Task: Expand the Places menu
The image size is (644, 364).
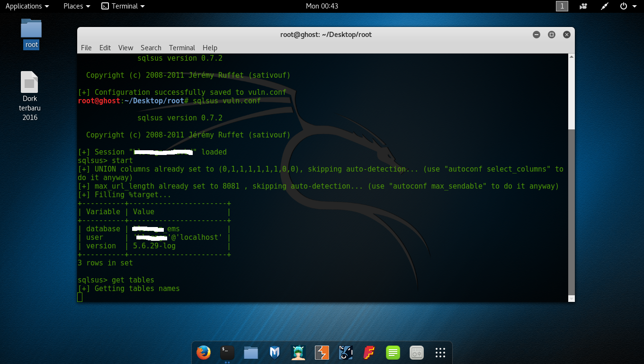Action: coord(77,6)
